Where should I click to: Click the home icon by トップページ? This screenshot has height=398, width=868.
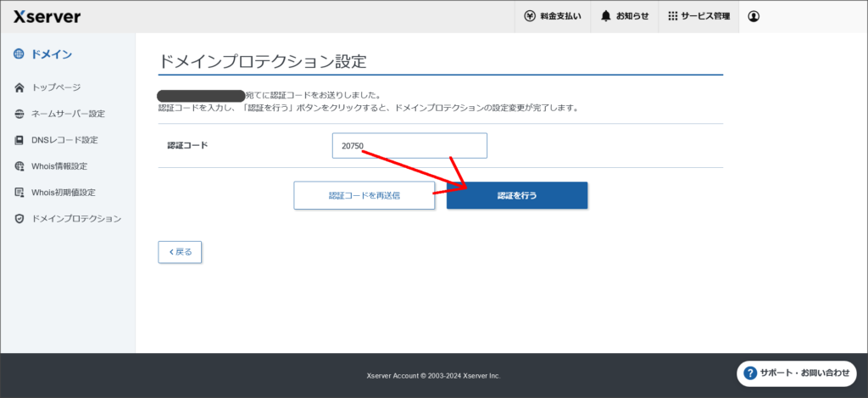pos(19,87)
